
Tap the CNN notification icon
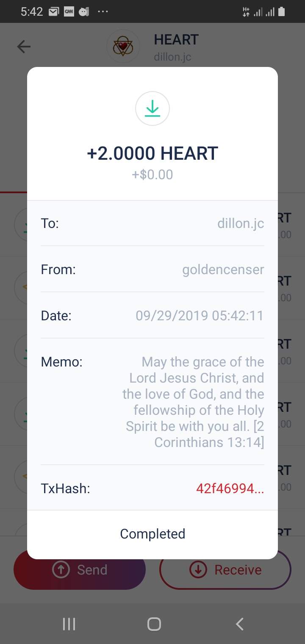(69, 12)
